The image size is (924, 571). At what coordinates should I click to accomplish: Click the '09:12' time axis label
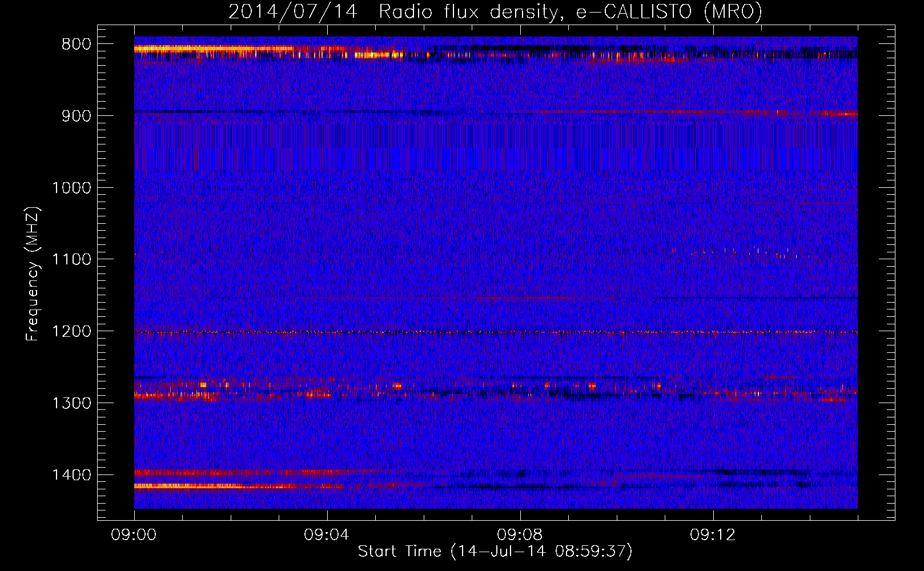tap(713, 535)
